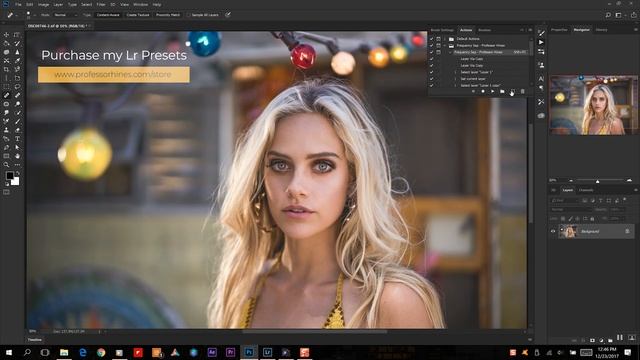This screenshot has width=640, height=360.
Task: Expand the Default Actions set
Action: click(445, 39)
